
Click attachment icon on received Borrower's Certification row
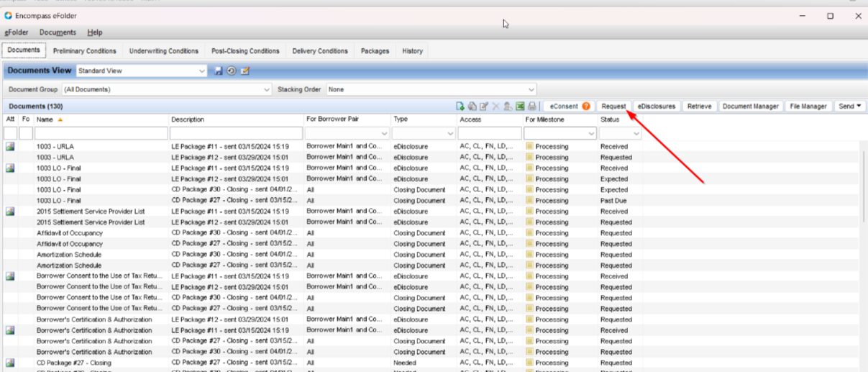10,330
